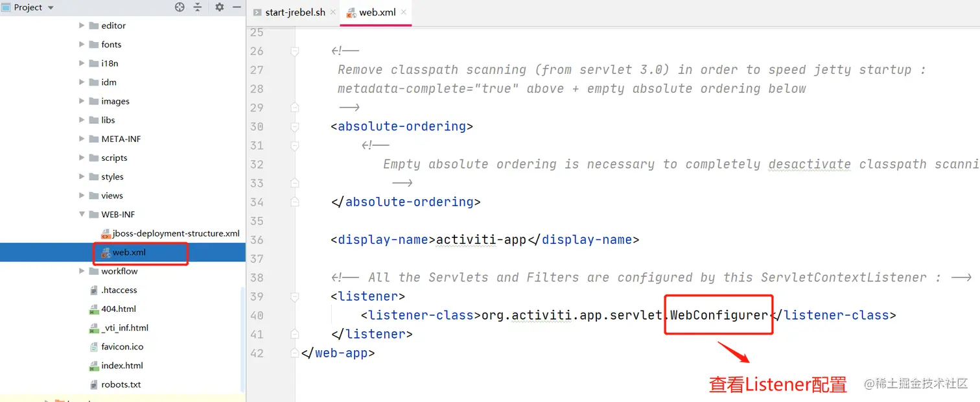Expand the workflow folder
Screen dimensions: 980x402
pos(82,271)
